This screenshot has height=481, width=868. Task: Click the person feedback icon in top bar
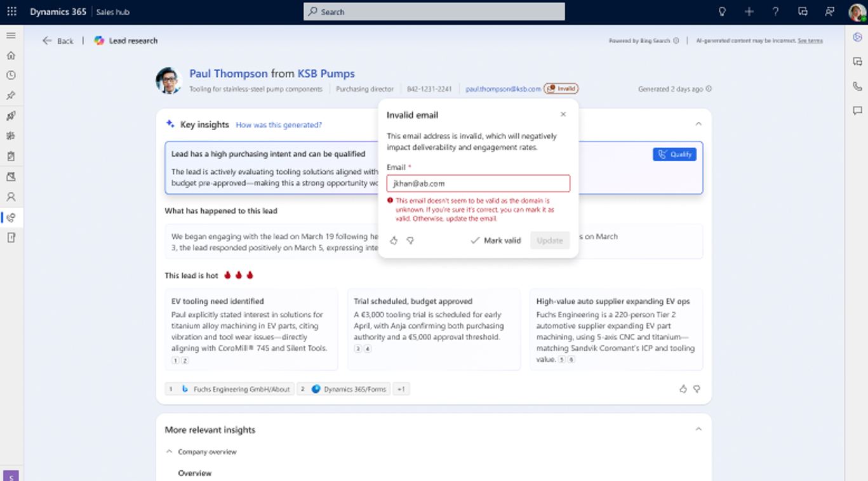coord(829,12)
